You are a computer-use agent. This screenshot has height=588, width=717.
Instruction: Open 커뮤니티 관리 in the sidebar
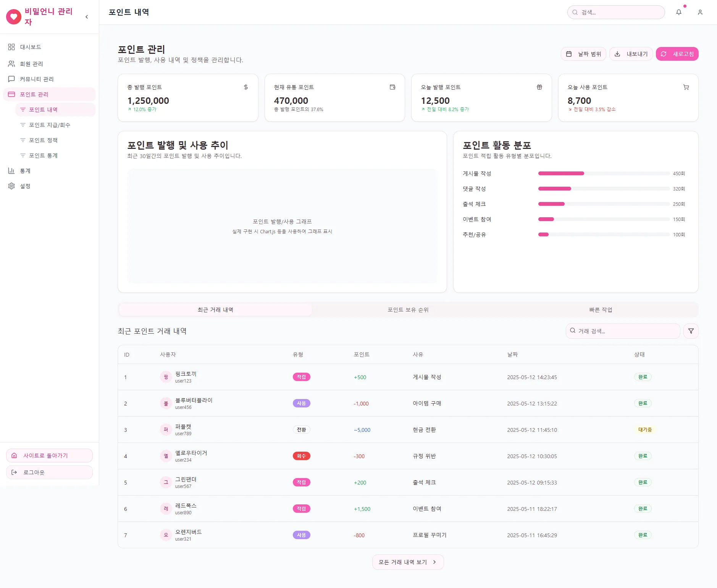[49, 79]
